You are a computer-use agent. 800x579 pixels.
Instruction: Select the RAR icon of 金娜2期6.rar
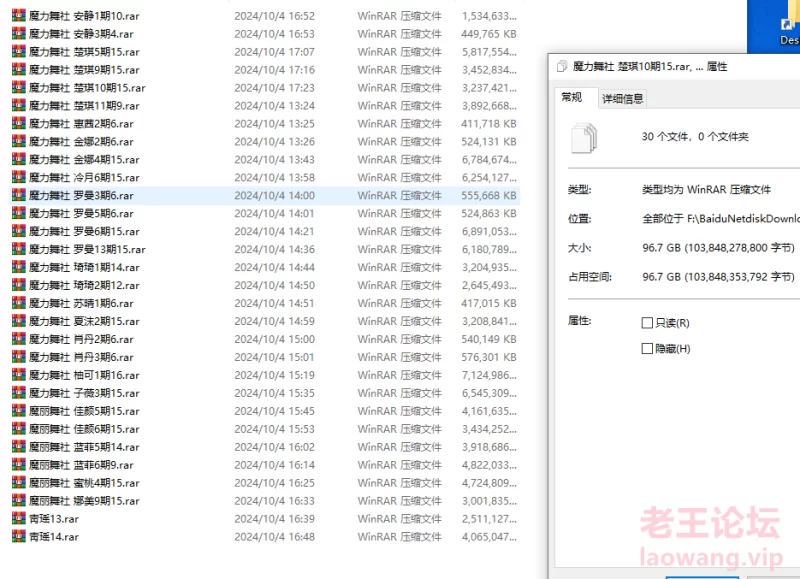coord(19,141)
